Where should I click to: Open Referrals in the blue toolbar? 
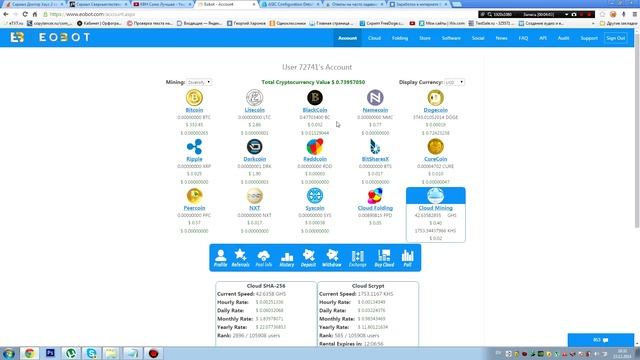tap(240, 258)
